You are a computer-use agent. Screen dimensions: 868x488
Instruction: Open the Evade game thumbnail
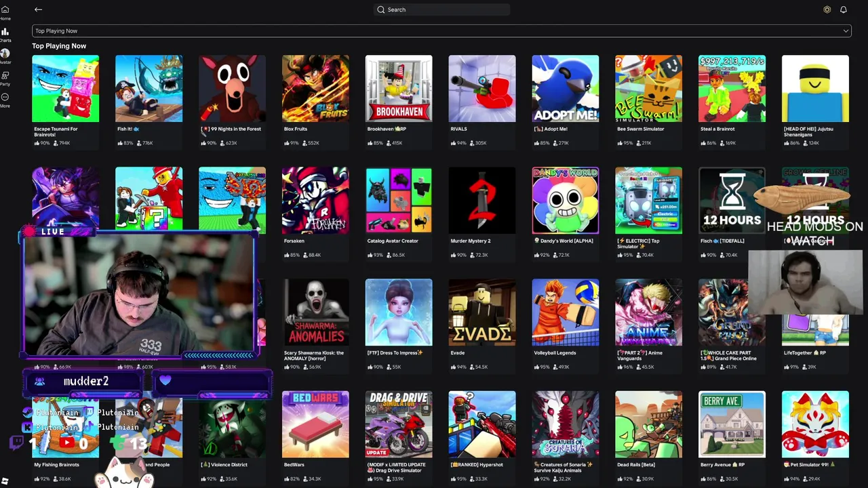pos(482,312)
